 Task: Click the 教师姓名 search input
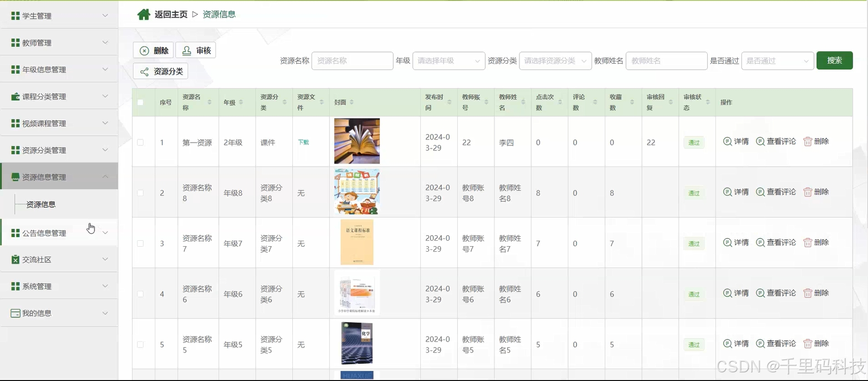pos(667,61)
